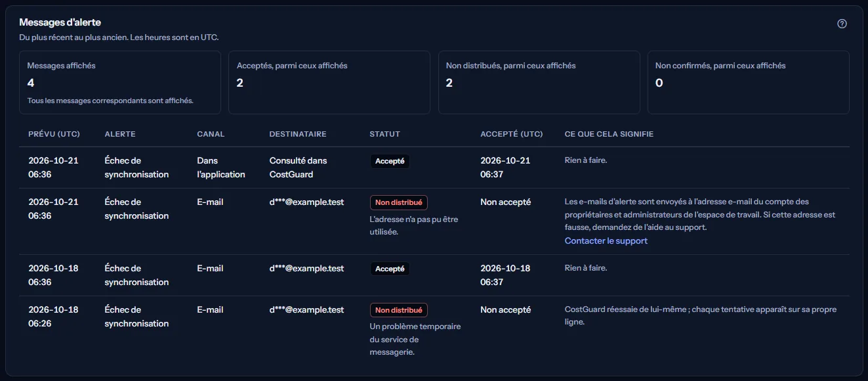The image size is (868, 381).
Task: Click the Tous les messages correspondants sont affichés note
Action: (x=110, y=101)
